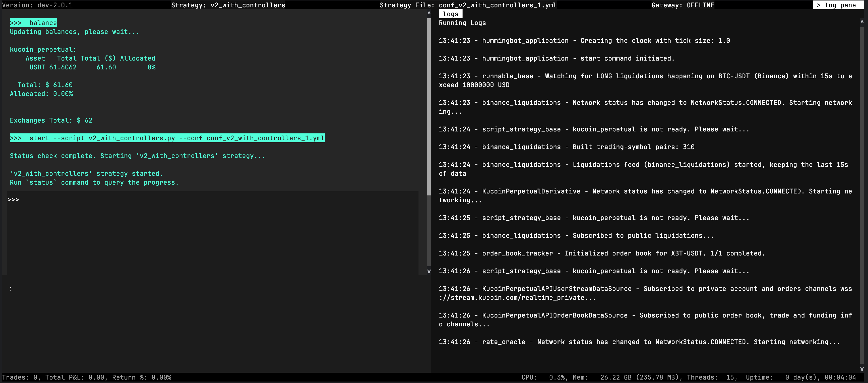868x383 pixels.
Task: Click the Running Logs heading
Action: [x=462, y=23]
